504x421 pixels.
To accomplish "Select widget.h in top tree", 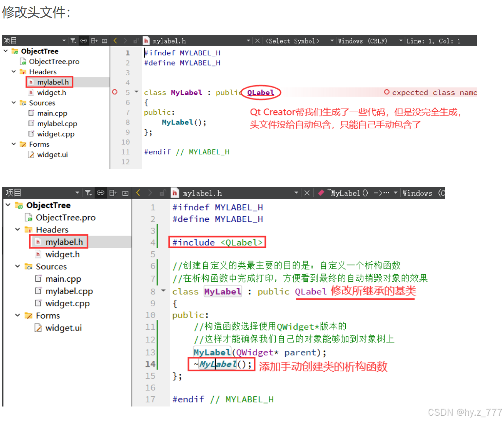I will click(x=51, y=92).
